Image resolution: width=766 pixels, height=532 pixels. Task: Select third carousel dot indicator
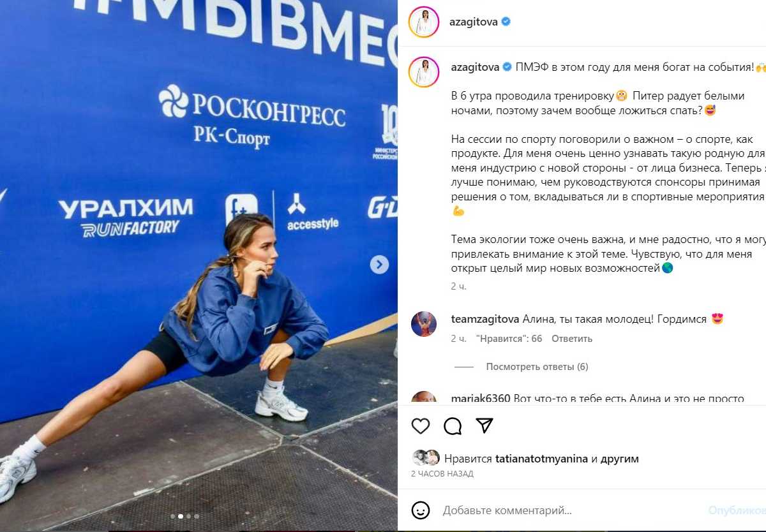point(188,516)
